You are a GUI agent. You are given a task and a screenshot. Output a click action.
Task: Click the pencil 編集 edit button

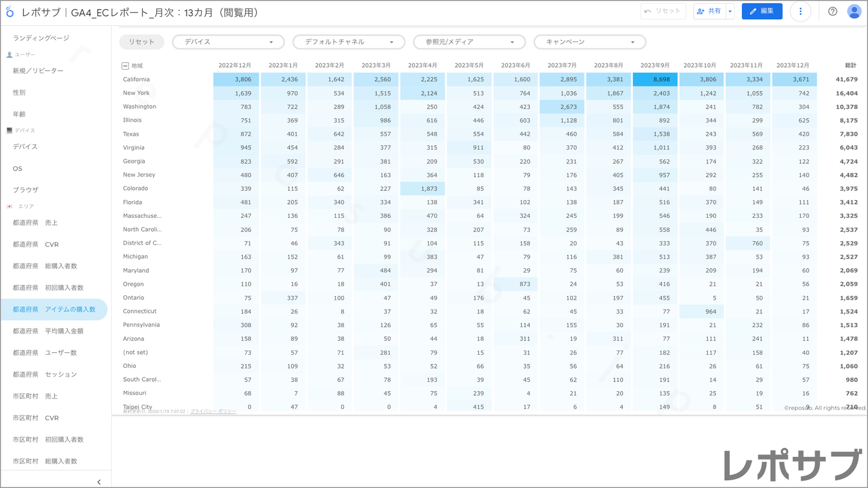(762, 11)
